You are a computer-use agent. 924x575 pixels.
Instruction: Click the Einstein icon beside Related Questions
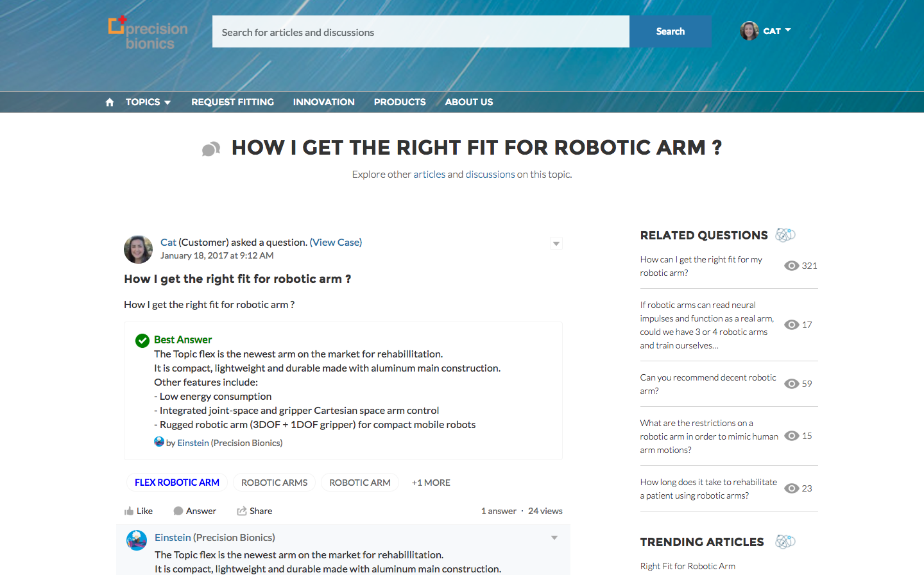tap(785, 235)
